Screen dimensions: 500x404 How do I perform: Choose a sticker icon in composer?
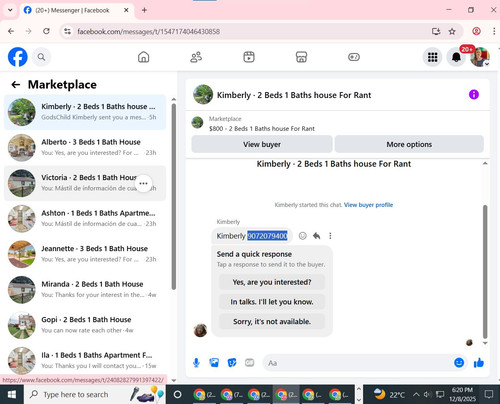point(232,363)
